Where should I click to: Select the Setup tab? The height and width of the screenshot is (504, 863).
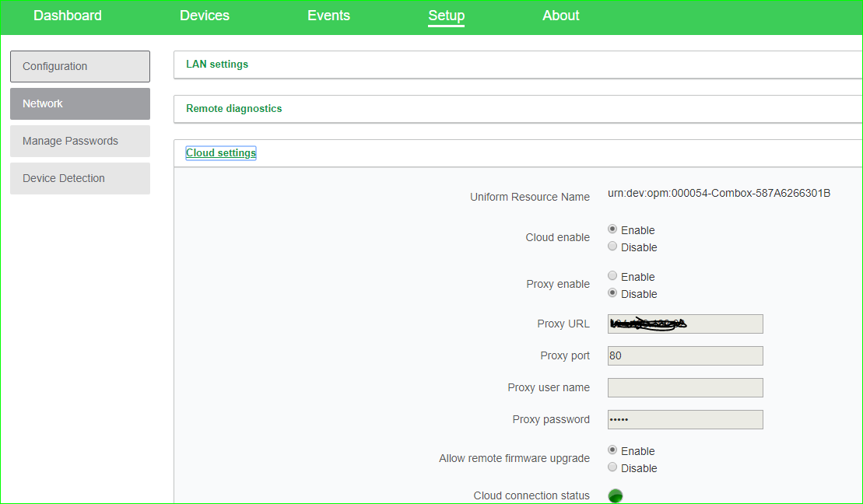(447, 16)
